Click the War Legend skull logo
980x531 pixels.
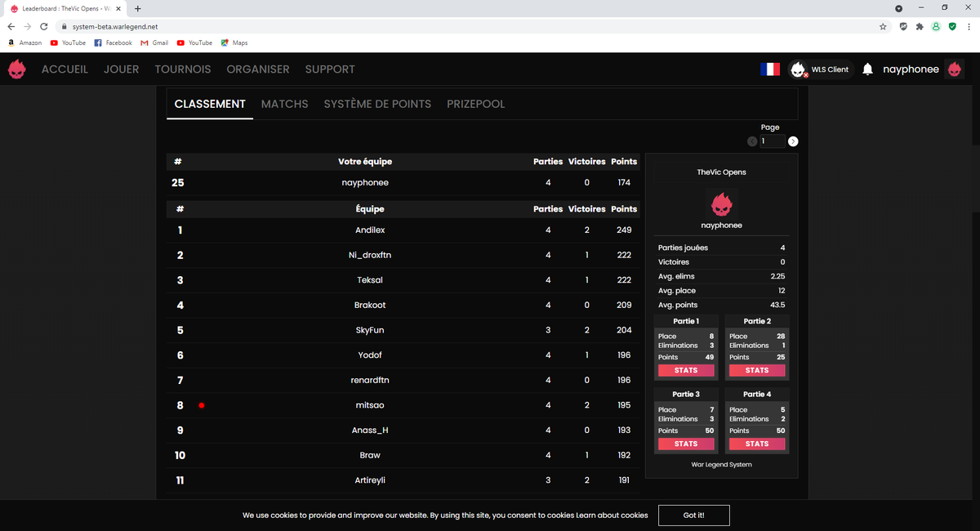pos(17,69)
